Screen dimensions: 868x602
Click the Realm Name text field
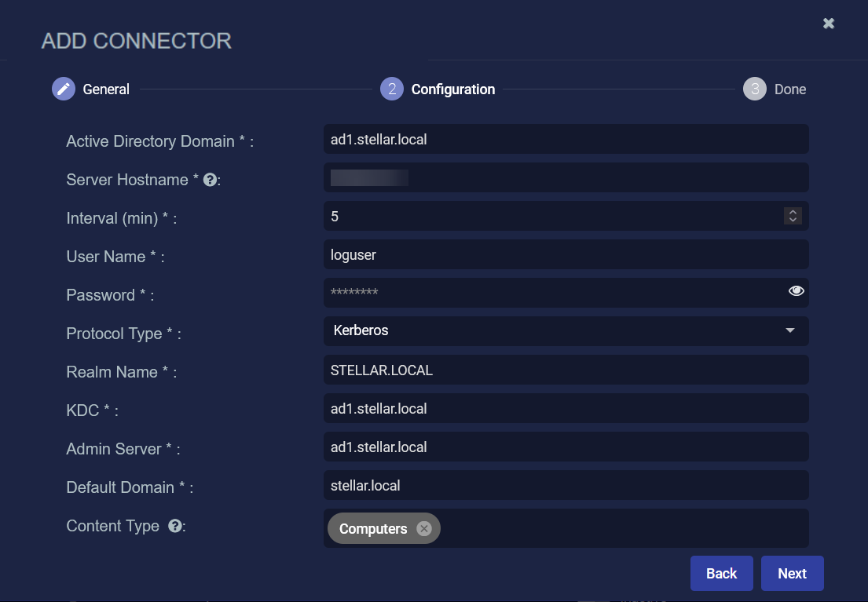(566, 370)
